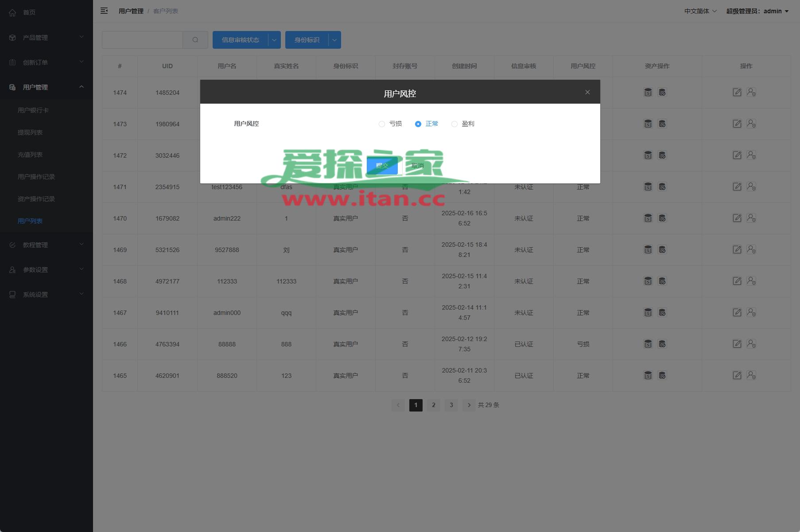The height and width of the screenshot is (532, 800).
Task: Click edit icon for row 1465
Action: (x=737, y=376)
